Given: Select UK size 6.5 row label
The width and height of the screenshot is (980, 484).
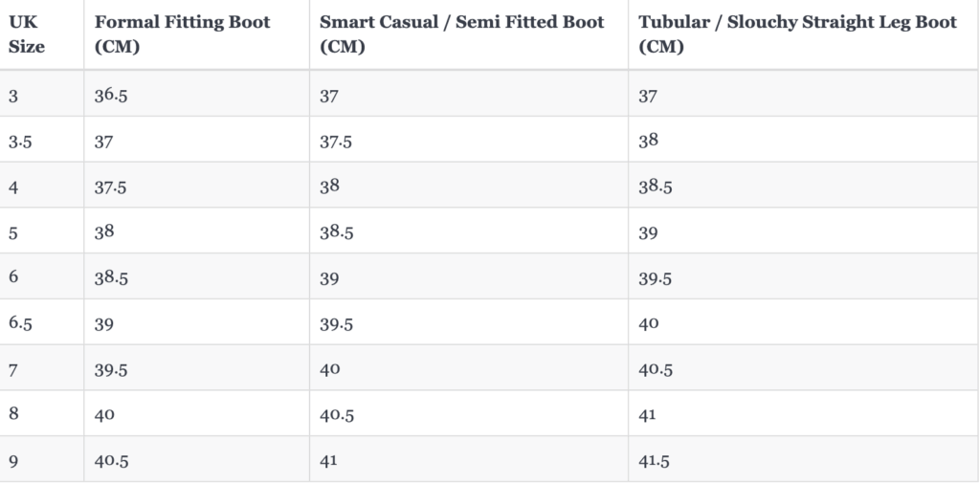Looking at the screenshot, I should (x=21, y=323).
